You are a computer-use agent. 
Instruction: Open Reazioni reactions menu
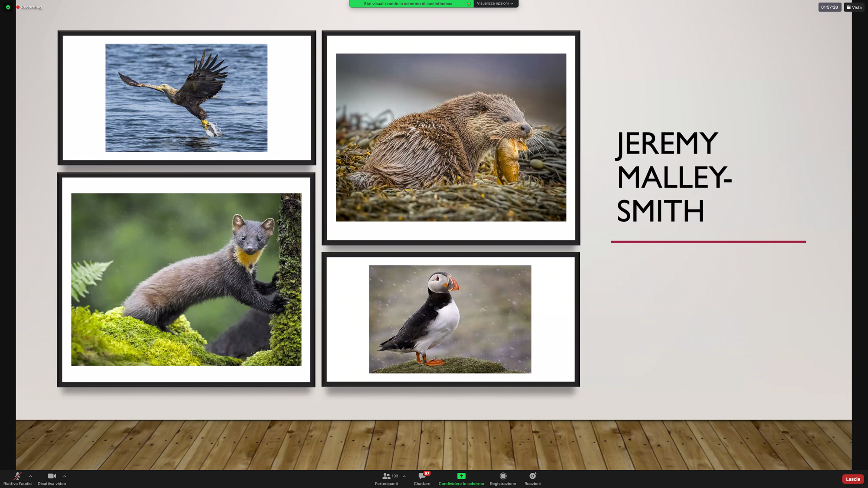click(532, 479)
